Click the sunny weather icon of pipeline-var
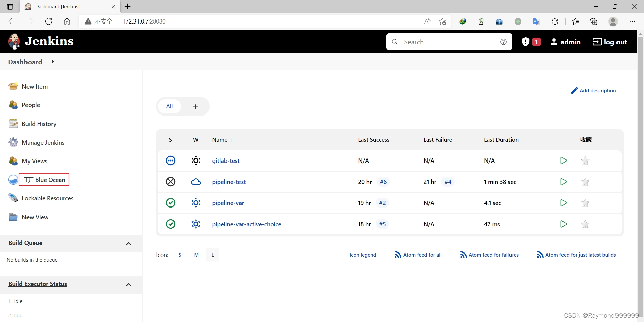Viewport: 644px width, 322px height. [196, 203]
